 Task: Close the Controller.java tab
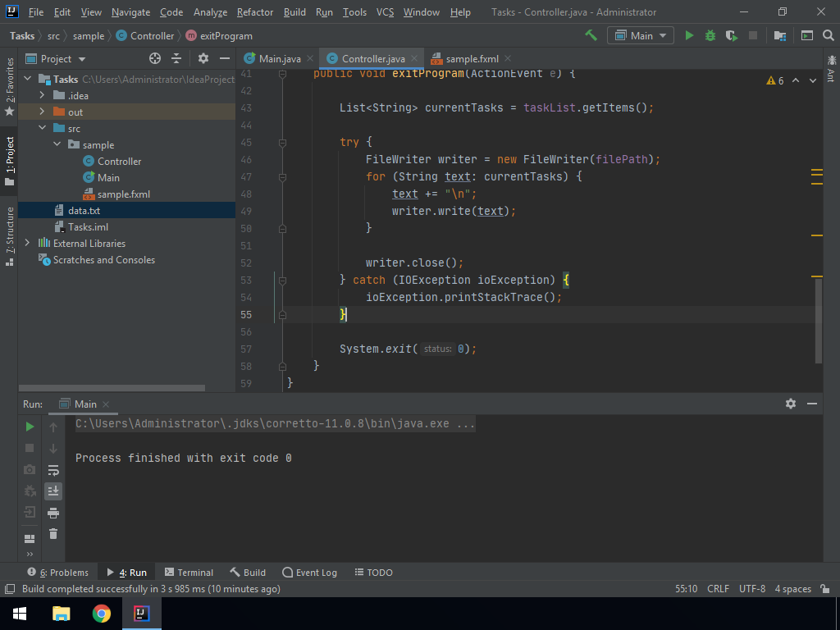click(x=414, y=58)
